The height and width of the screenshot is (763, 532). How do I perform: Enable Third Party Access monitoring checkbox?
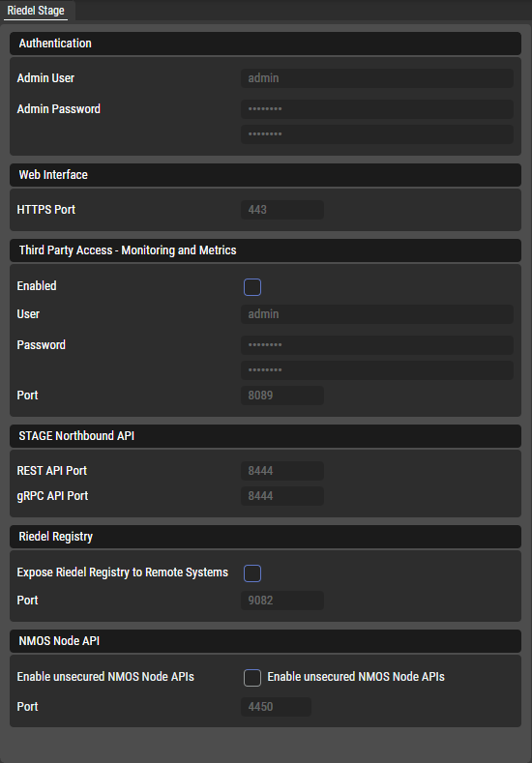click(x=252, y=287)
